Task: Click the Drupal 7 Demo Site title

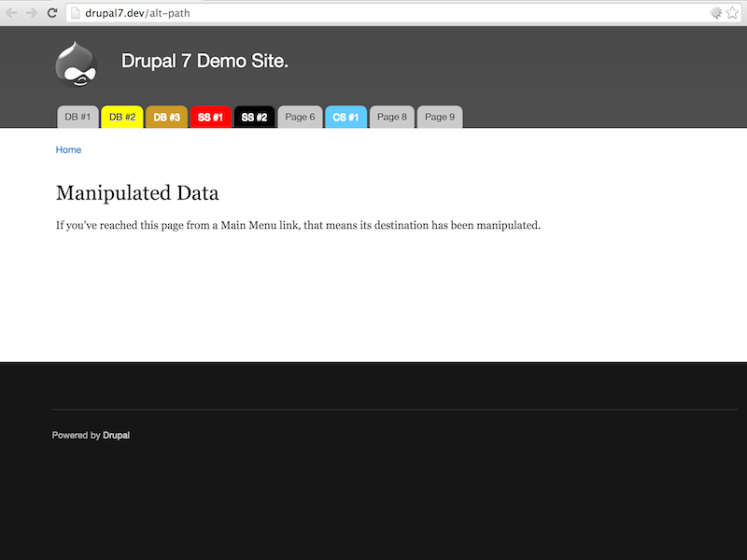Action: pos(204,60)
